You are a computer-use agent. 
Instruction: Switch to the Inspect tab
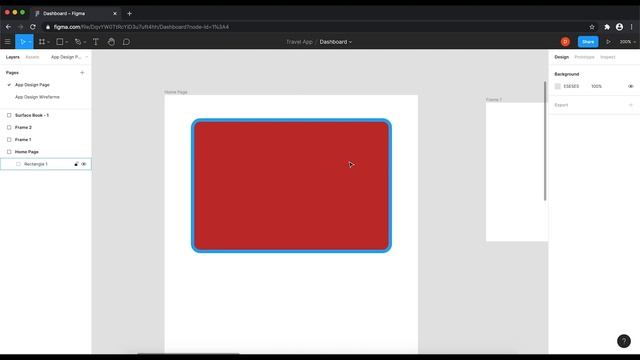pos(607,57)
